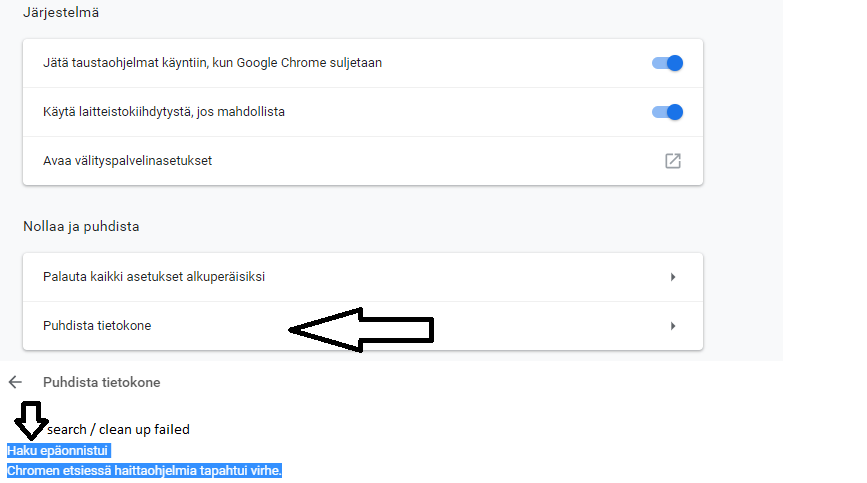The width and height of the screenshot is (867, 483).
Task: Click the Jätä taustaohjelmat käyntiin label text
Action: (x=212, y=63)
